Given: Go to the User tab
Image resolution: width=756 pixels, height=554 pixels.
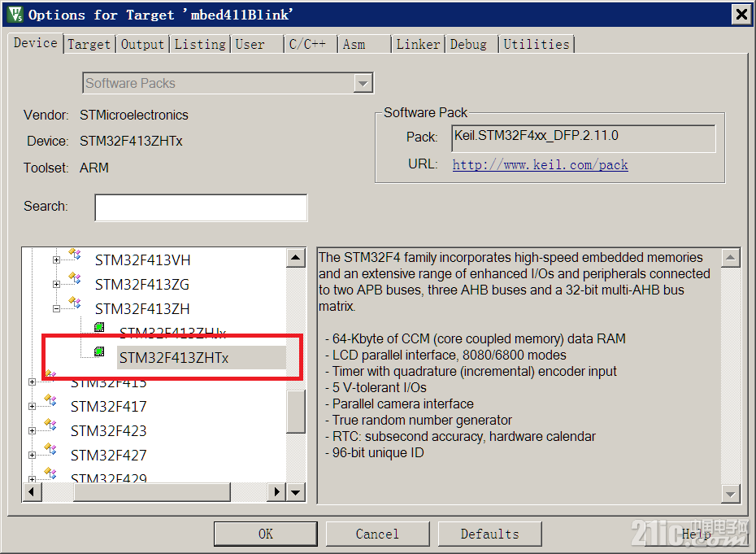Looking at the screenshot, I should click(257, 45).
